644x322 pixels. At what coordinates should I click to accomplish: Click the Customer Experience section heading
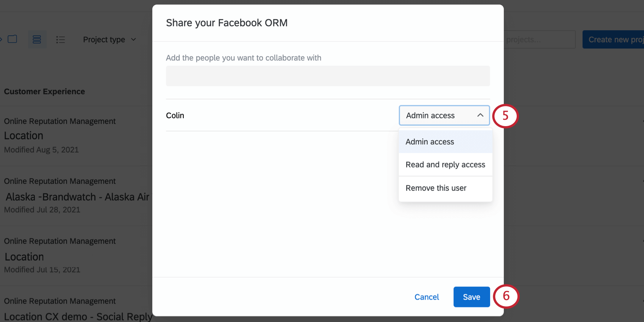tap(44, 92)
